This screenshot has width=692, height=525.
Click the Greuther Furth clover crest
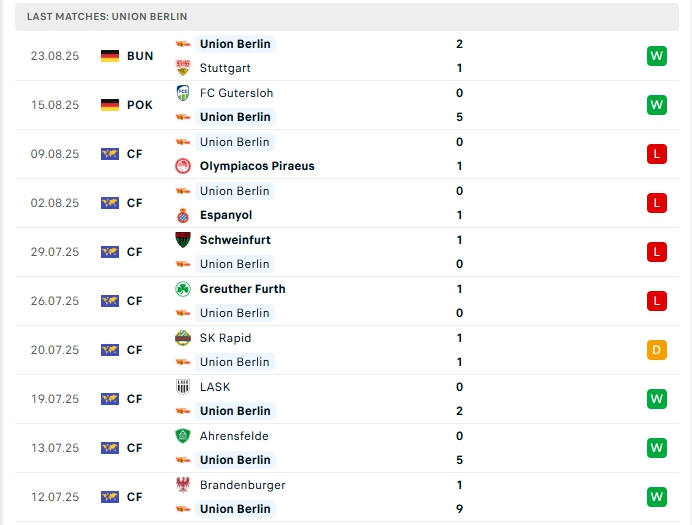[x=183, y=289]
